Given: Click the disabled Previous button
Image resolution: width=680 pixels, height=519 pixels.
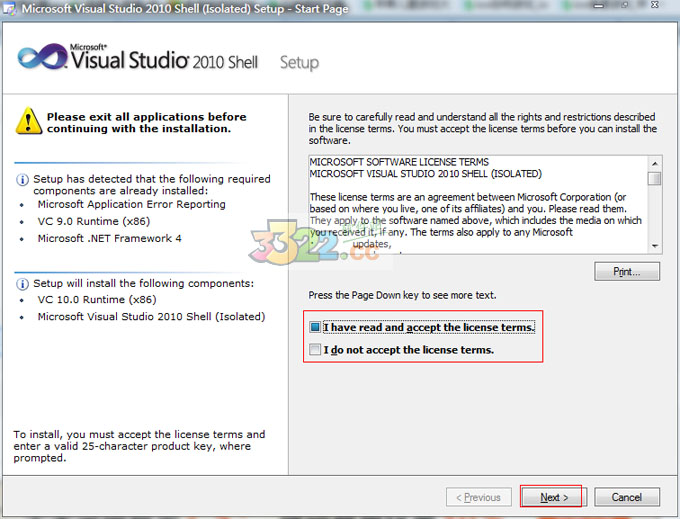Looking at the screenshot, I should pyautogui.click(x=478, y=497).
